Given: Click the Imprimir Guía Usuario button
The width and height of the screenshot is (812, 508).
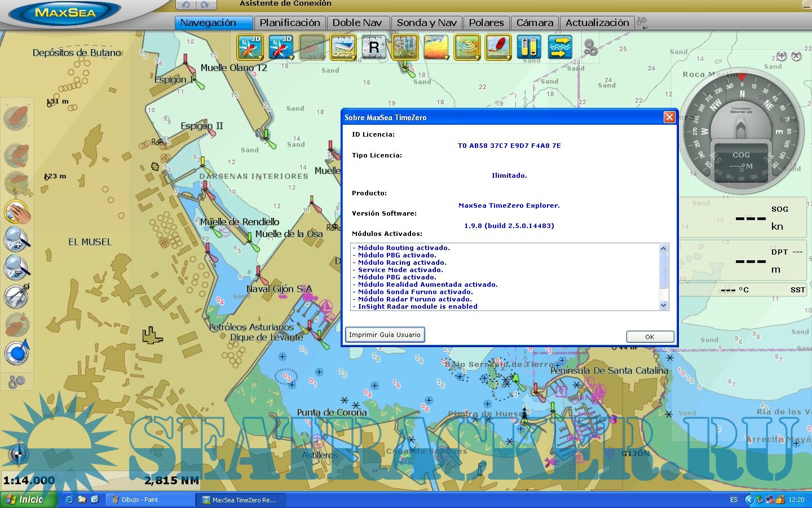Looking at the screenshot, I should [x=385, y=335].
